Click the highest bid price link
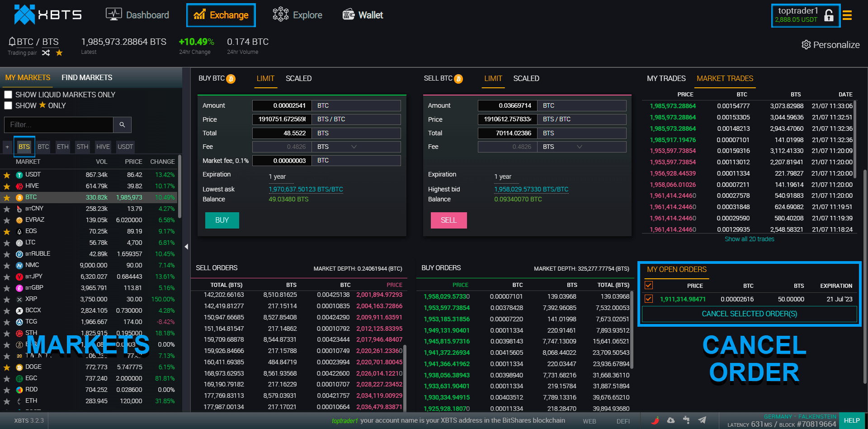The width and height of the screenshot is (868, 429). pyautogui.click(x=531, y=189)
